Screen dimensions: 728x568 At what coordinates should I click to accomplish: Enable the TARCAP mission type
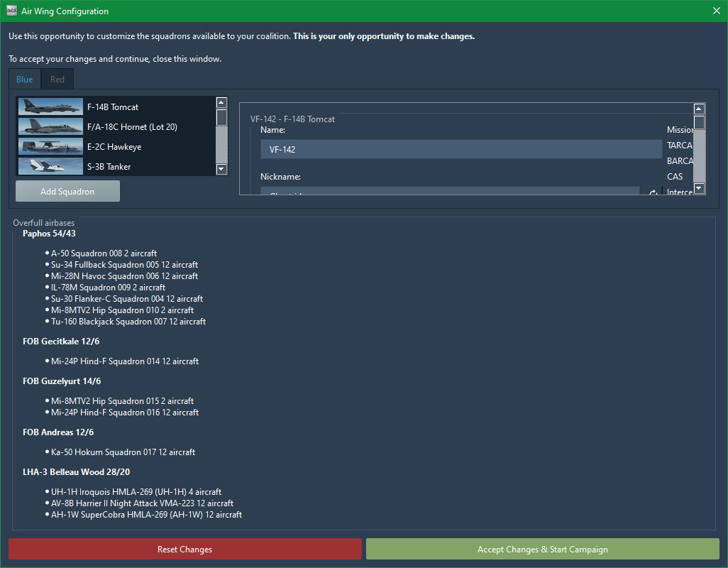pyautogui.click(x=680, y=145)
